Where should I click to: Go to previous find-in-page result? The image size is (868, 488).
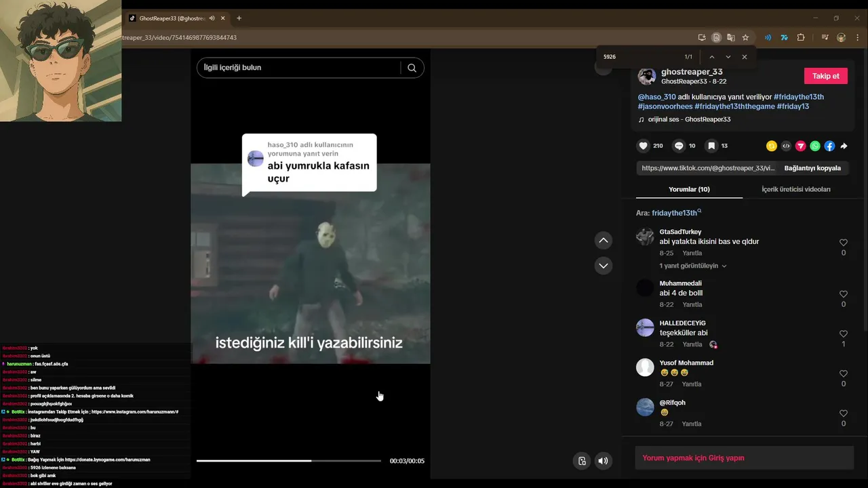711,57
